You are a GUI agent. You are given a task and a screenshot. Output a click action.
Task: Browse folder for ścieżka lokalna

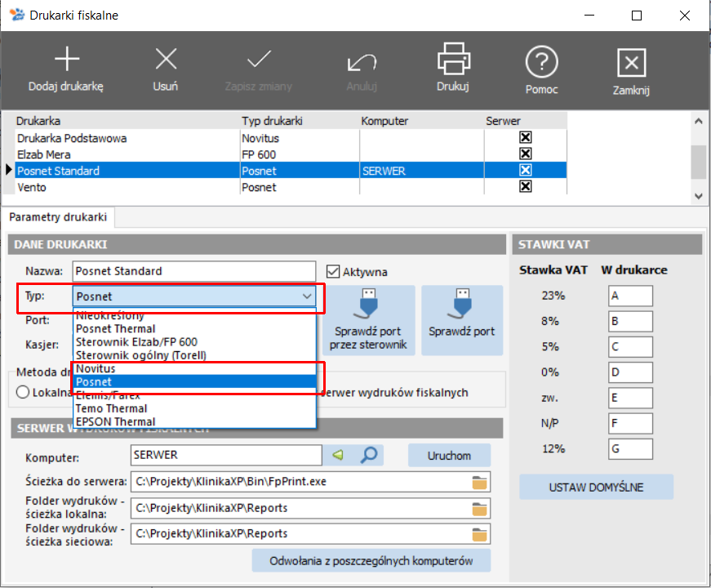(479, 509)
